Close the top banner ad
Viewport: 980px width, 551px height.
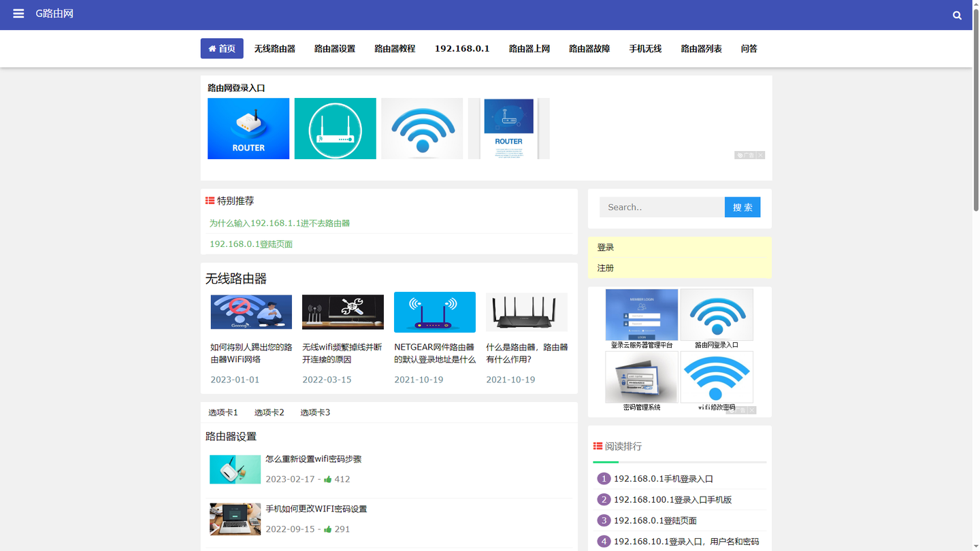(x=761, y=155)
